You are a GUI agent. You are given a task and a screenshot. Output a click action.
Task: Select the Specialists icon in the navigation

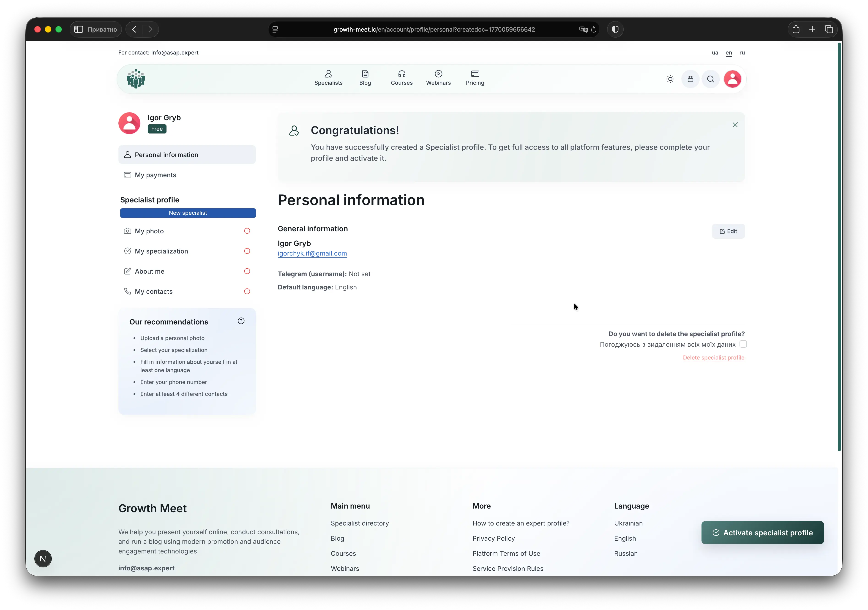[328, 73]
